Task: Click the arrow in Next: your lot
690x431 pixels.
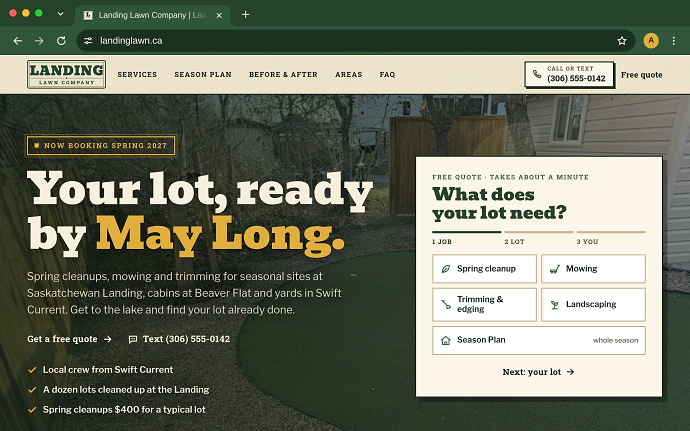Action: 570,372
